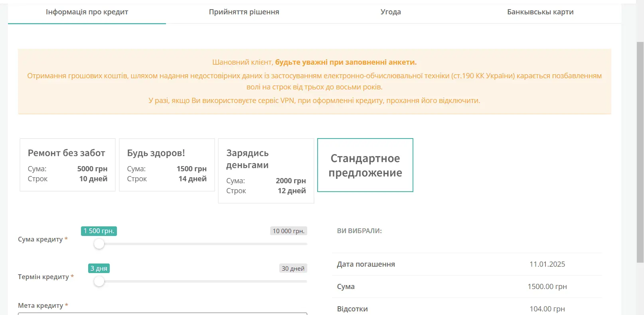Click the middle of the loan amount track
Image resolution: width=644 pixels, height=315 pixels.
pos(203,244)
